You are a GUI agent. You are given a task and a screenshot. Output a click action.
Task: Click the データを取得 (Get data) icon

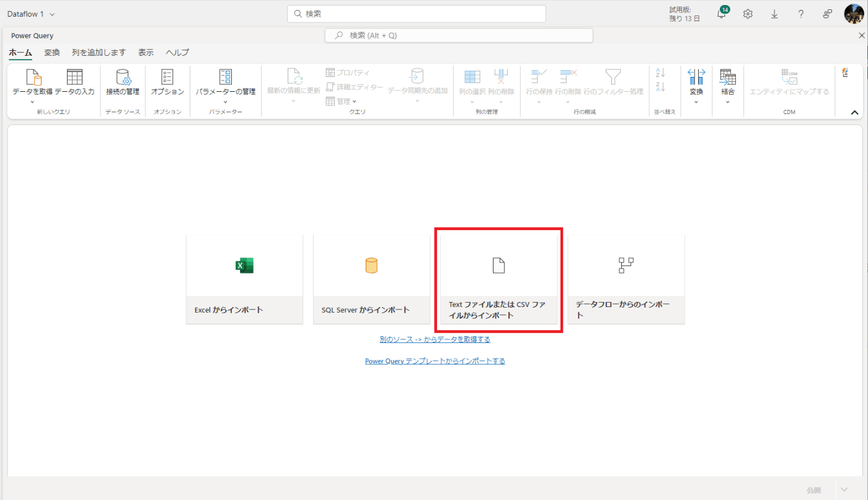[x=33, y=77]
